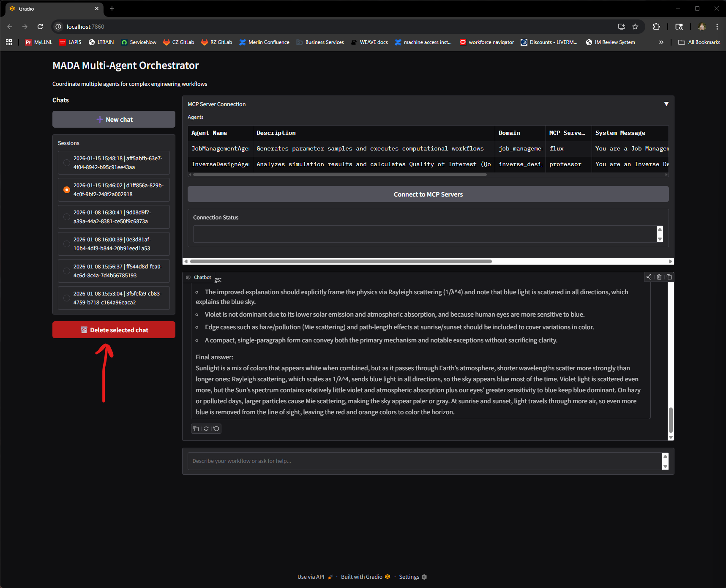Click the chatbot vertical scrollbar thumb
This screenshot has width=726, height=588.
pos(671,420)
